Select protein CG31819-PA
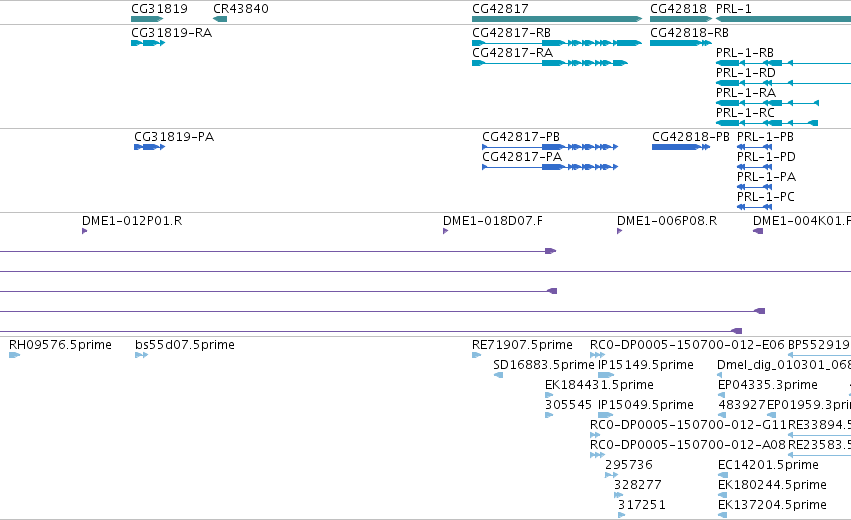Image resolution: width=851 pixels, height=520 pixels. point(149,147)
